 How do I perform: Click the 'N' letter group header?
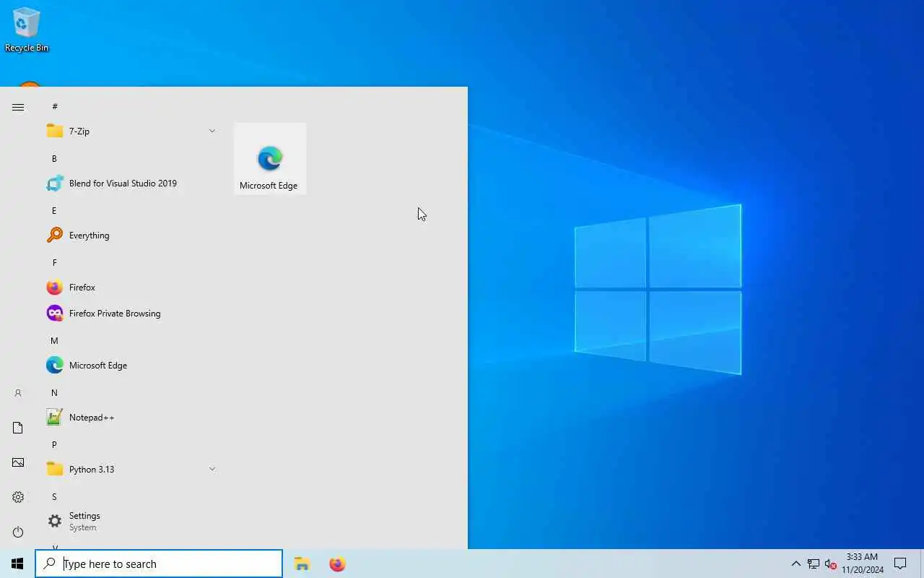point(54,392)
